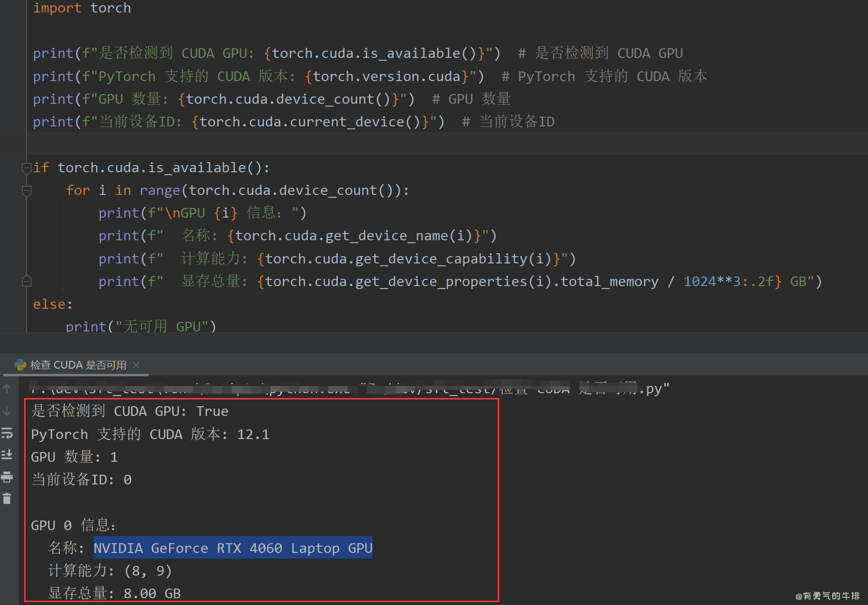The height and width of the screenshot is (605, 868).
Task: Collapse the for loop code block
Action: click(x=27, y=190)
